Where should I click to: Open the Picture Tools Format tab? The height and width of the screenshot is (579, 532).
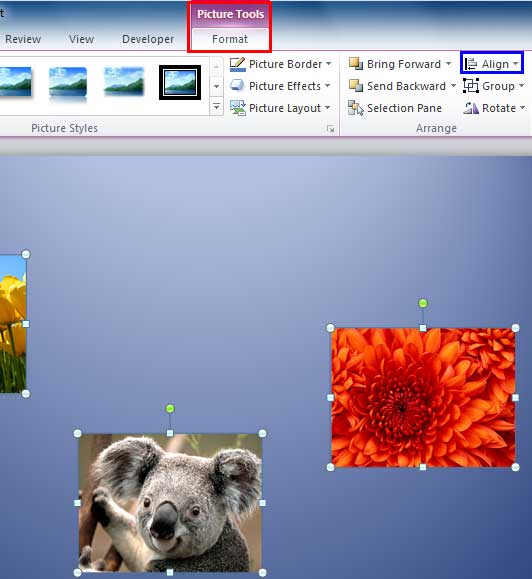pyautogui.click(x=230, y=39)
